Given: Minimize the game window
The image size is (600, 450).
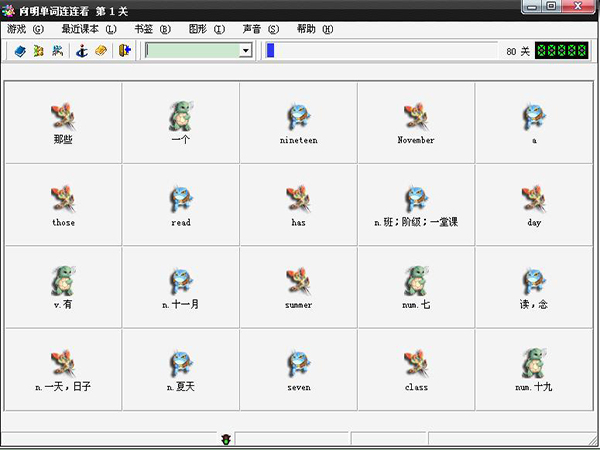Looking at the screenshot, I should (x=532, y=7).
